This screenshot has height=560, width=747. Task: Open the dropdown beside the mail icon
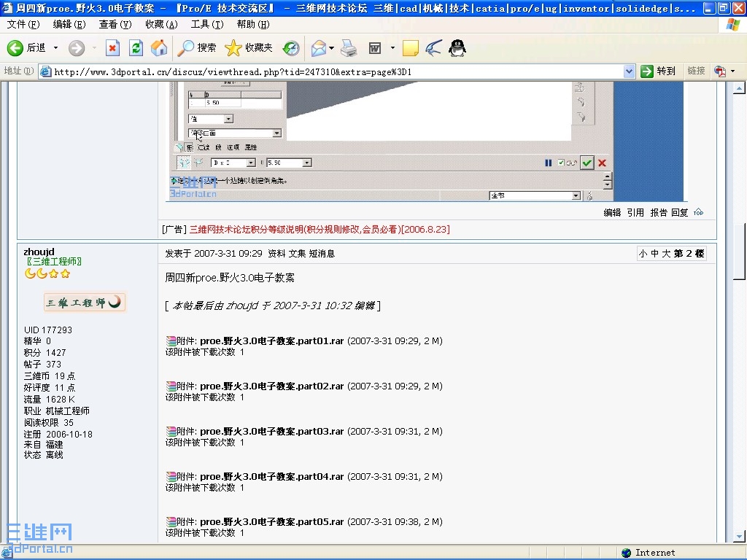[330, 49]
